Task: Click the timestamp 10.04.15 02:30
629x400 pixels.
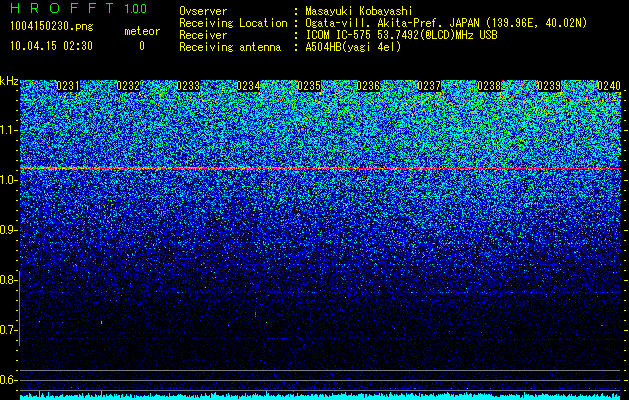Action: click(x=51, y=46)
